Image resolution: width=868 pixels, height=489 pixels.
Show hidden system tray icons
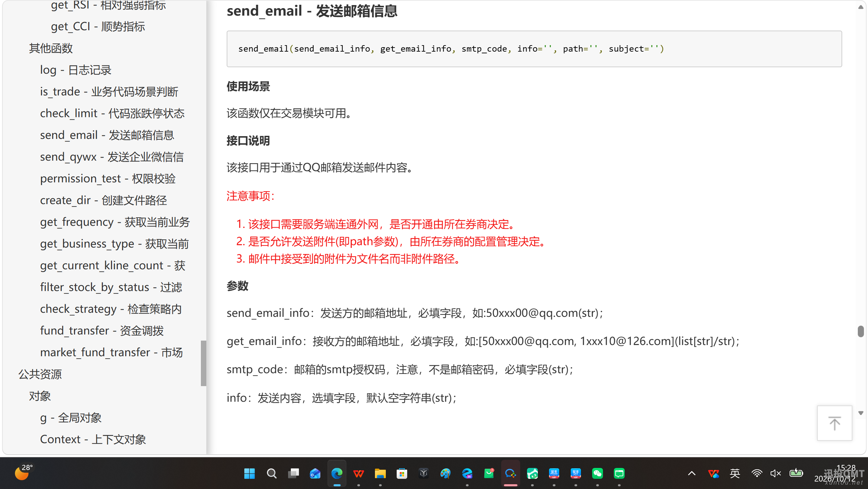point(692,473)
